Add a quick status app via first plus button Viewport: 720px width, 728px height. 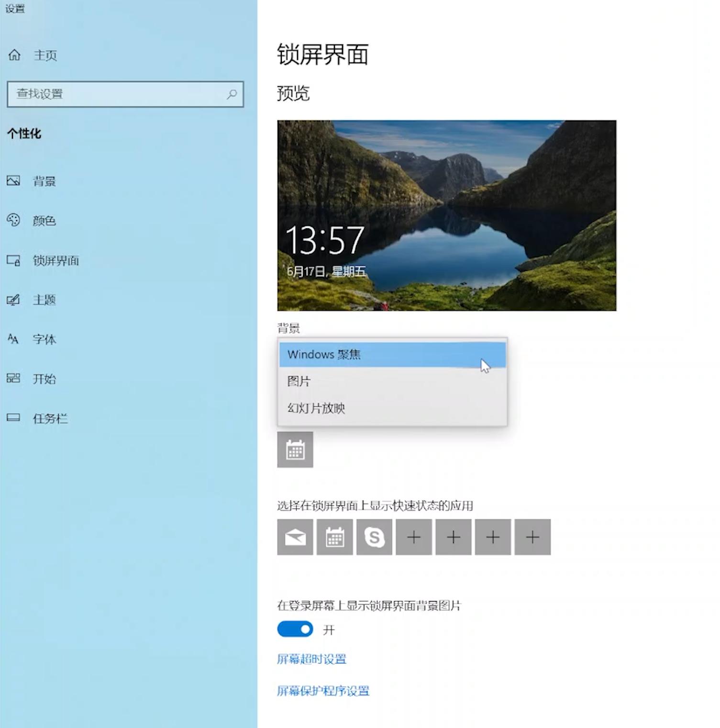pyautogui.click(x=413, y=537)
